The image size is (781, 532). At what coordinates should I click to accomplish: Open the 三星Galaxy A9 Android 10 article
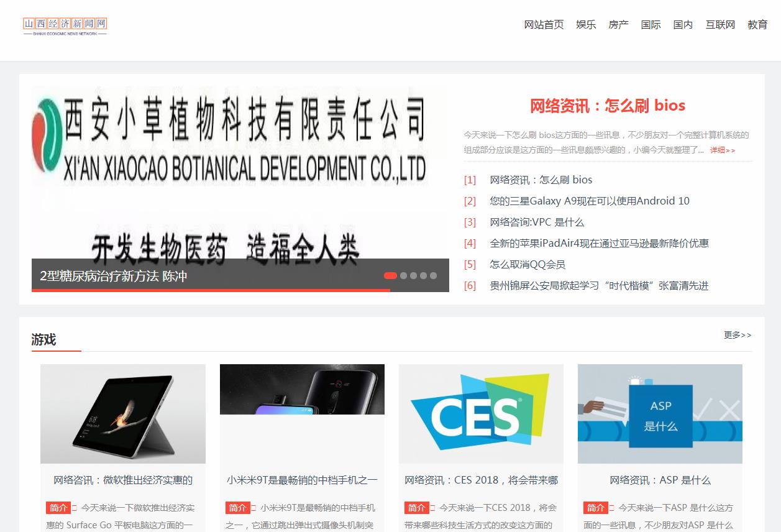pos(590,201)
